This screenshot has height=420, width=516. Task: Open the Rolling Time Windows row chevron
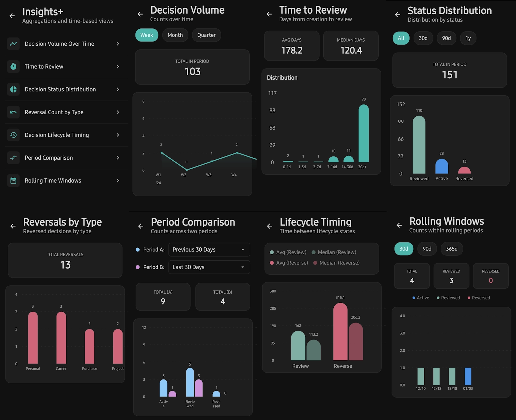[x=118, y=181]
